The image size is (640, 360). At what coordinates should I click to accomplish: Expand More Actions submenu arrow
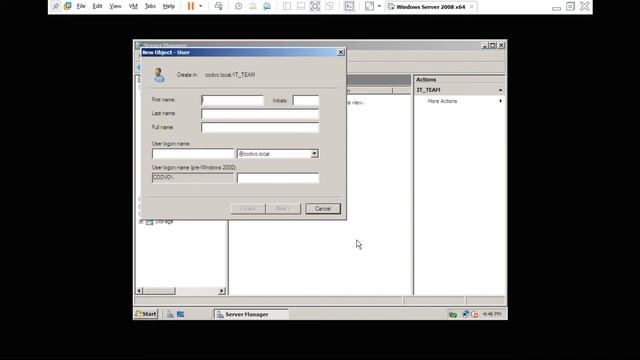coord(500,101)
